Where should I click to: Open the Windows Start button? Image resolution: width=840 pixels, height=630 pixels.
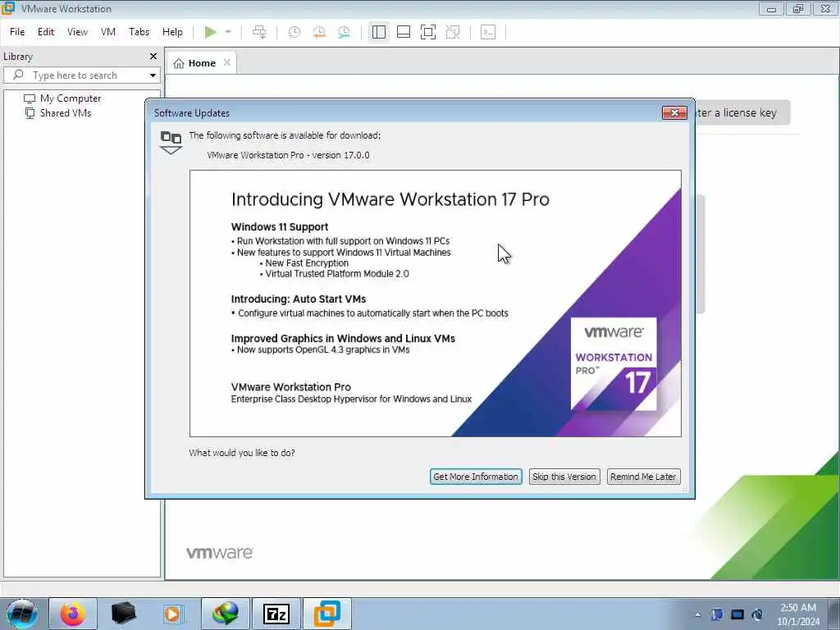(22, 614)
